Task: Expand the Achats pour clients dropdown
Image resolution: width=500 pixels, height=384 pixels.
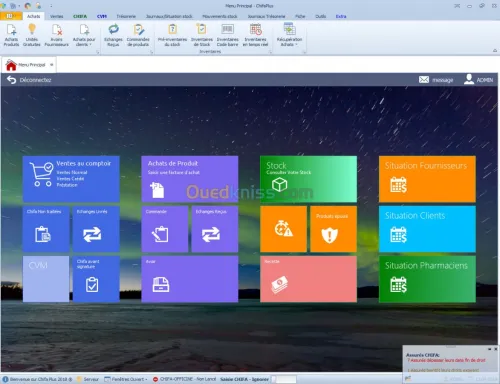Action: [x=84, y=35]
